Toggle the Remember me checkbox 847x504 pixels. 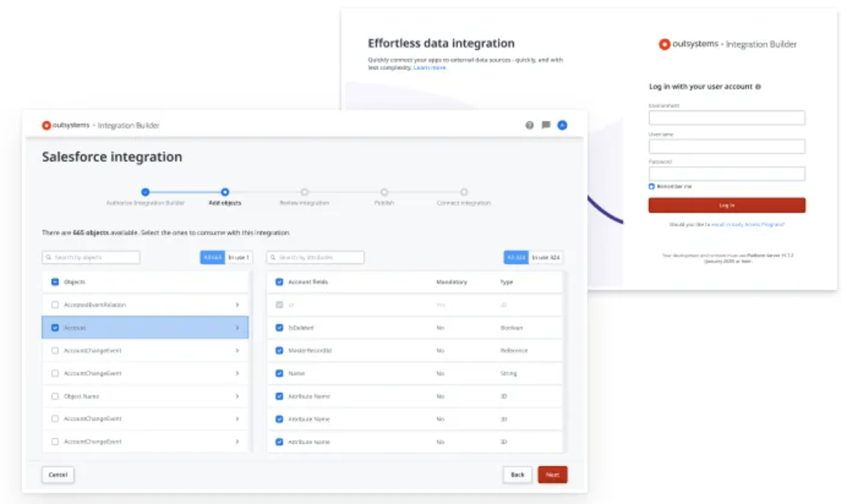[652, 187]
